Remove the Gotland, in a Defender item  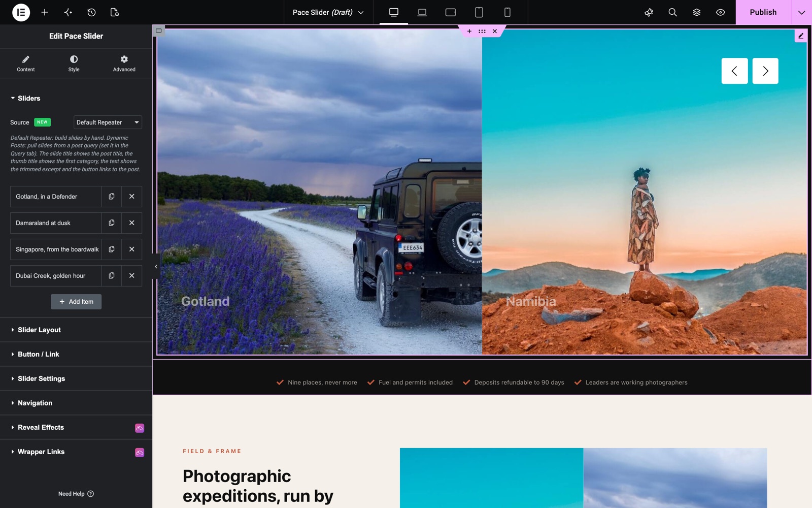(132, 197)
